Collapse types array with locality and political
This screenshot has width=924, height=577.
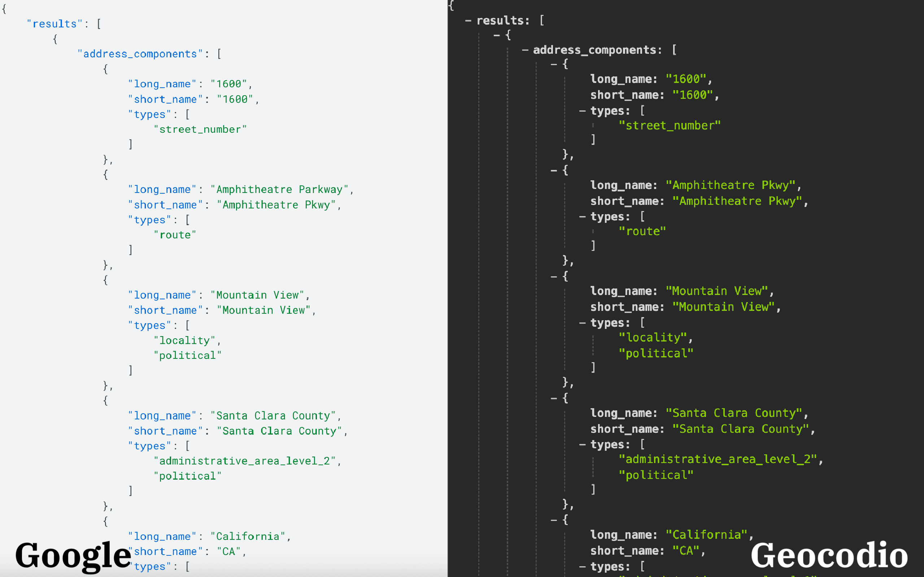click(582, 323)
